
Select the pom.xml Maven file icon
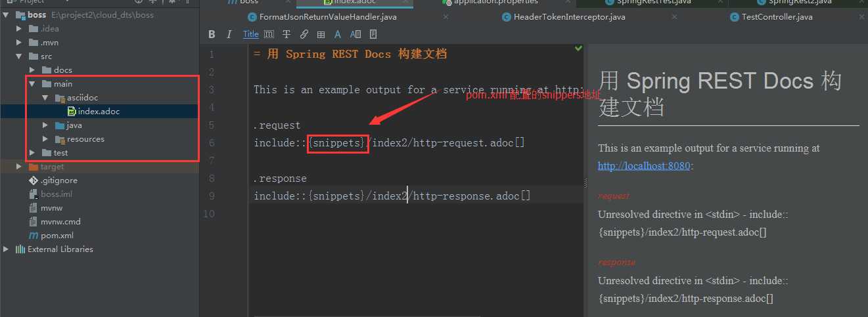(x=34, y=236)
